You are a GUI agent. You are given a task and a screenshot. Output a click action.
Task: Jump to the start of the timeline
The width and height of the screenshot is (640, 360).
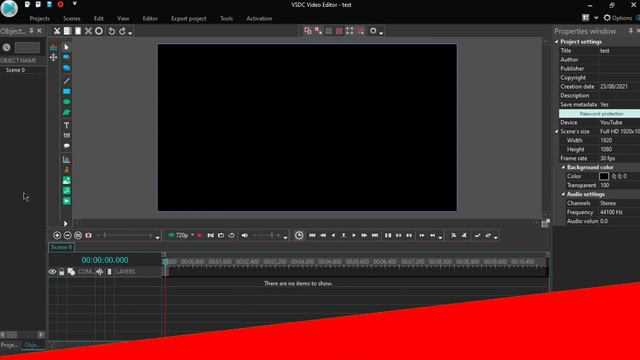tap(312, 236)
